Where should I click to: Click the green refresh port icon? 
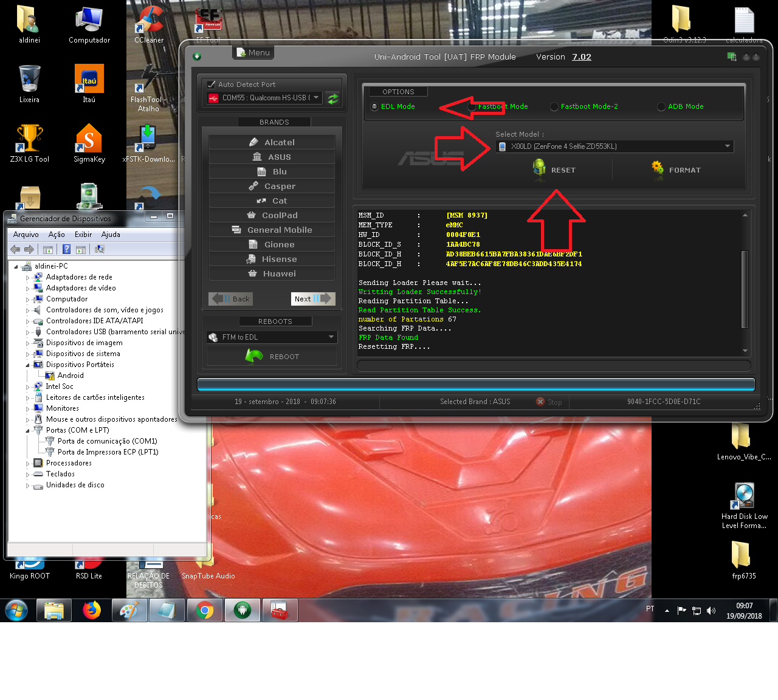[332, 98]
